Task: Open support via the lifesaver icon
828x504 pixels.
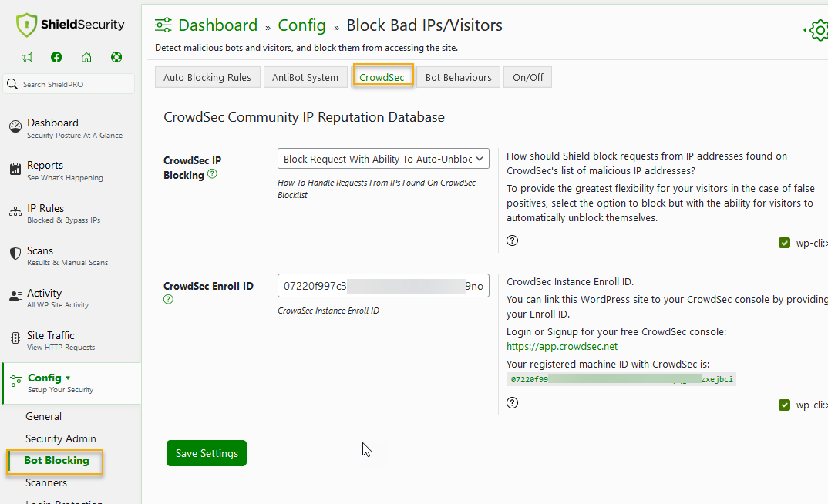Action: 116,57
